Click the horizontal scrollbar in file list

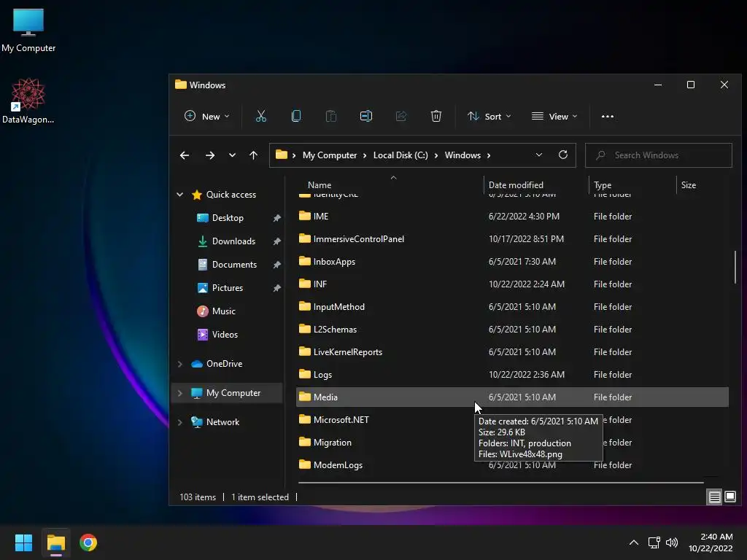(x=500, y=483)
